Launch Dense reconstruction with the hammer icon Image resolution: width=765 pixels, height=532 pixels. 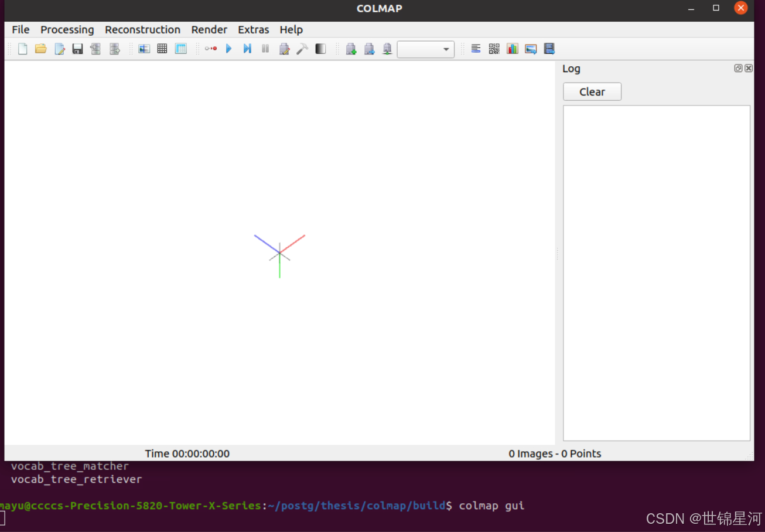(x=302, y=49)
